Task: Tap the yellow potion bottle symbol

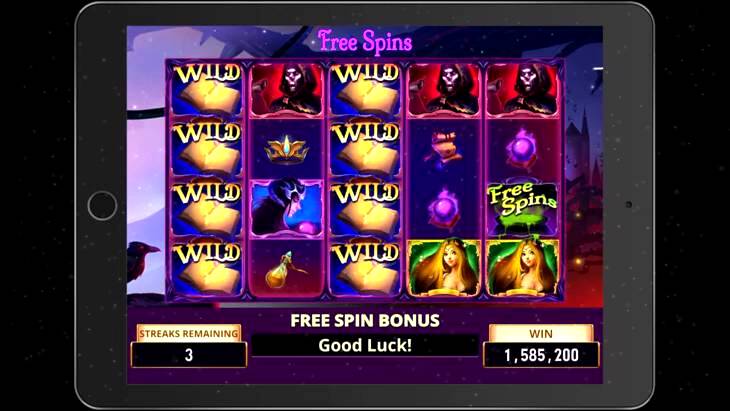Action: pos(284,269)
